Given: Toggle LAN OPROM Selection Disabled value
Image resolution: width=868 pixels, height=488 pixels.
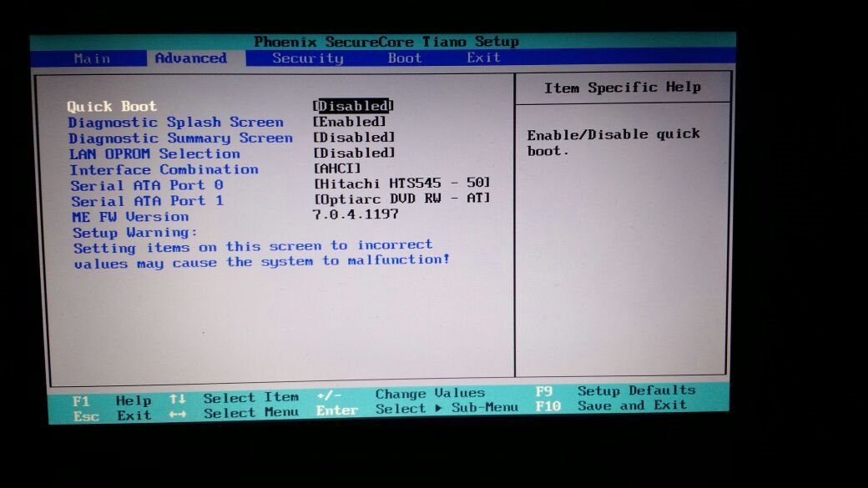Looking at the screenshot, I should click(x=354, y=152).
